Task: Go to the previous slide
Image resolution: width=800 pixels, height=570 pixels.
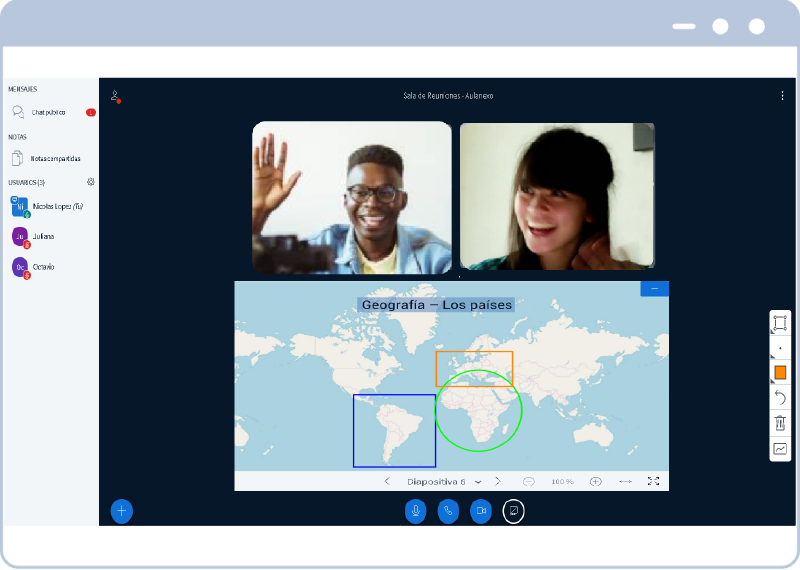Action: tap(387, 482)
